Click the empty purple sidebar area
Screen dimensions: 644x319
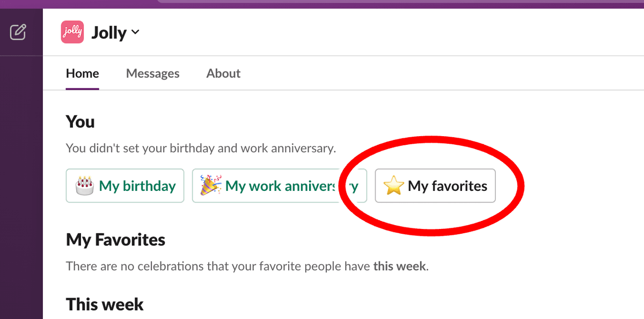pos(21,188)
